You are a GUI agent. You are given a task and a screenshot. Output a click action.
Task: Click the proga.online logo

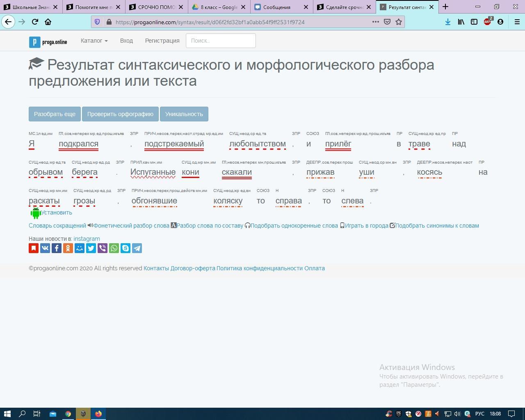[x=48, y=42]
